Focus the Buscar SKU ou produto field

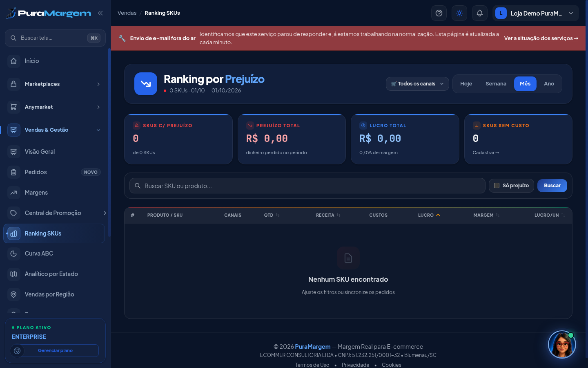(x=307, y=186)
